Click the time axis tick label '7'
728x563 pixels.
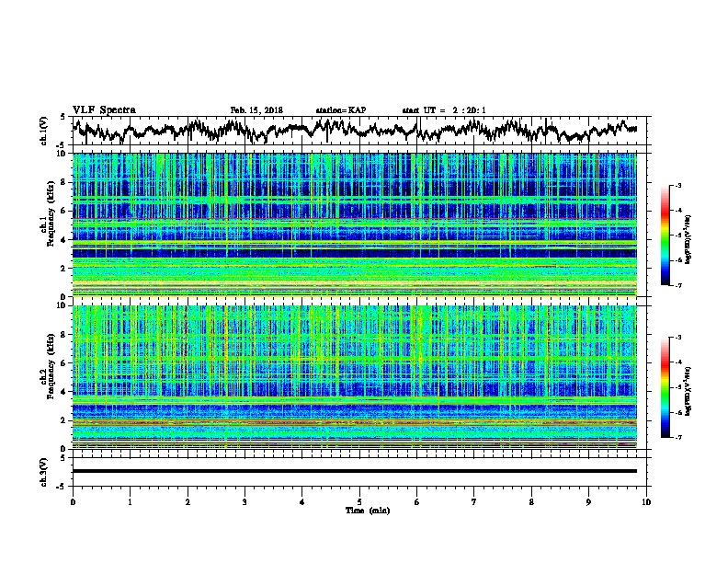[x=474, y=502]
